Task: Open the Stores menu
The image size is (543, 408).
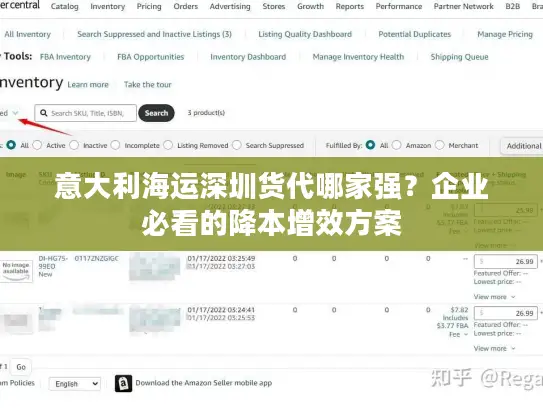Action: tap(274, 6)
